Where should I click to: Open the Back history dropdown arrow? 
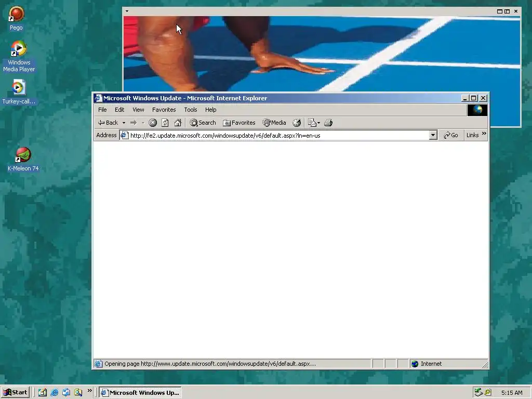[x=124, y=123]
